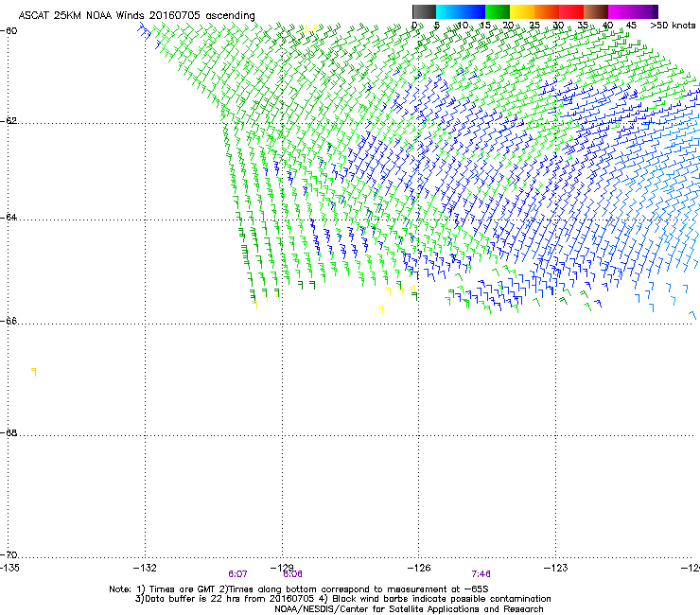Click the longitude label -135
Viewport: 700px width, 615px height.
(9, 568)
